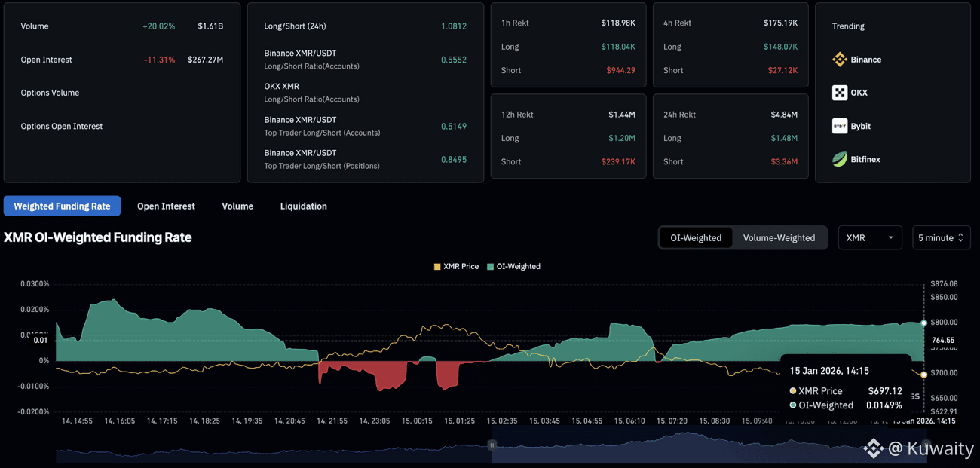
Task: Select the OI-Weighted toggle option
Action: 695,237
